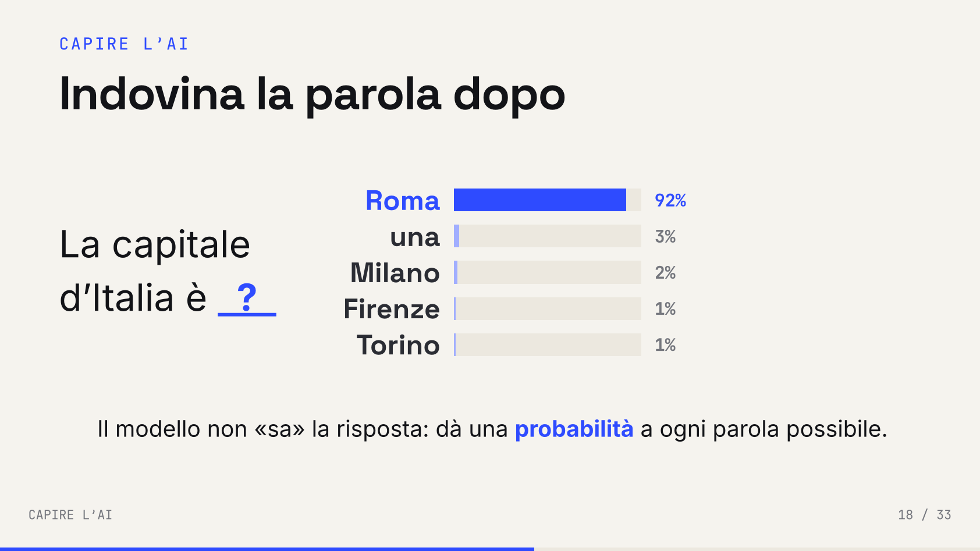Select the Firenze label
The width and height of the screenshot is (980, 551).
[392, 309]
